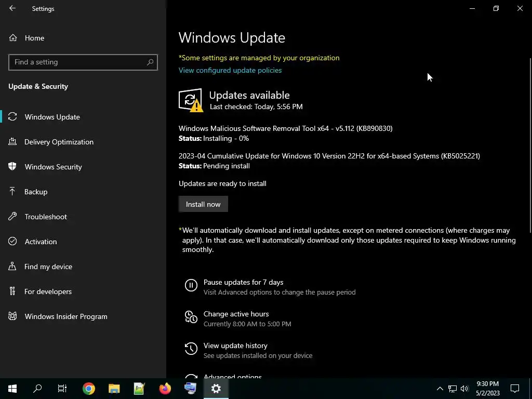The image size is (532, 399).
Task: Click the Install now button
Action: pos(203,204)
